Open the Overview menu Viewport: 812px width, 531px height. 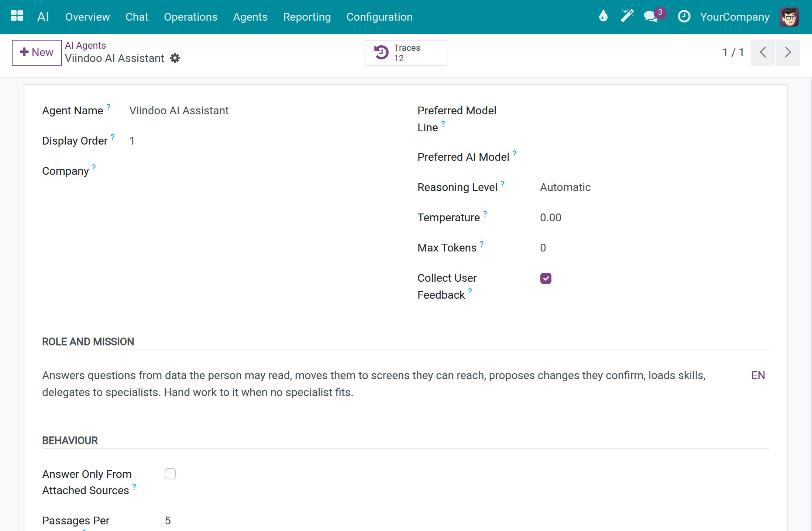[x=87, y=17]
